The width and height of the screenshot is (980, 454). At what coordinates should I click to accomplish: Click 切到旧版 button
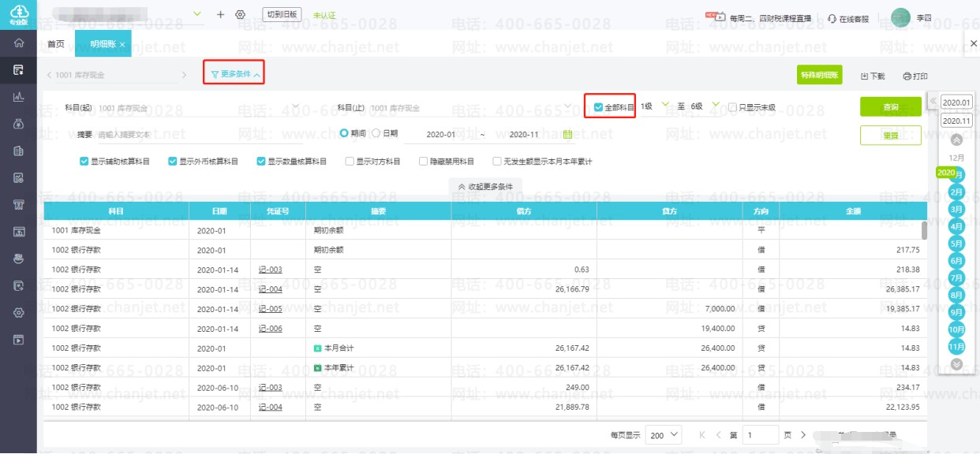pos(282,14)
